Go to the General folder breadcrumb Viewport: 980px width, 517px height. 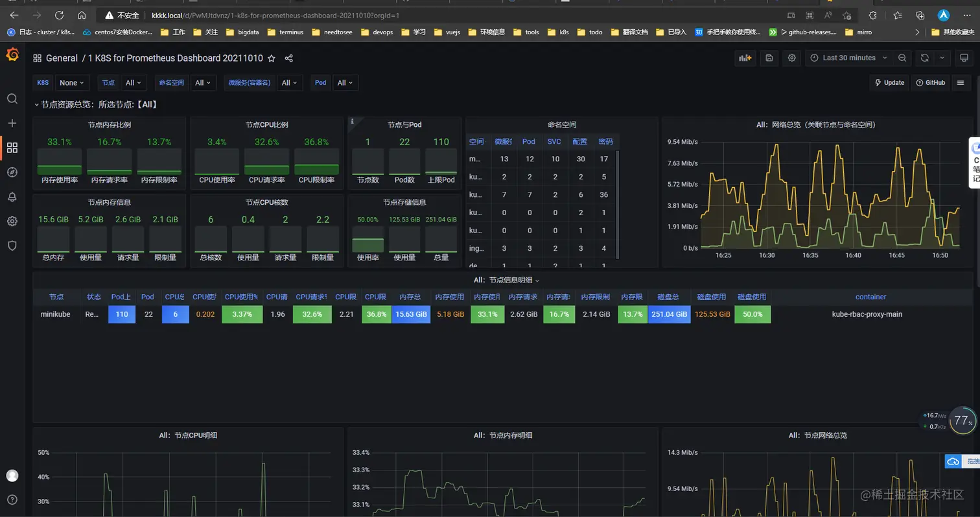(x=62, y=58)
